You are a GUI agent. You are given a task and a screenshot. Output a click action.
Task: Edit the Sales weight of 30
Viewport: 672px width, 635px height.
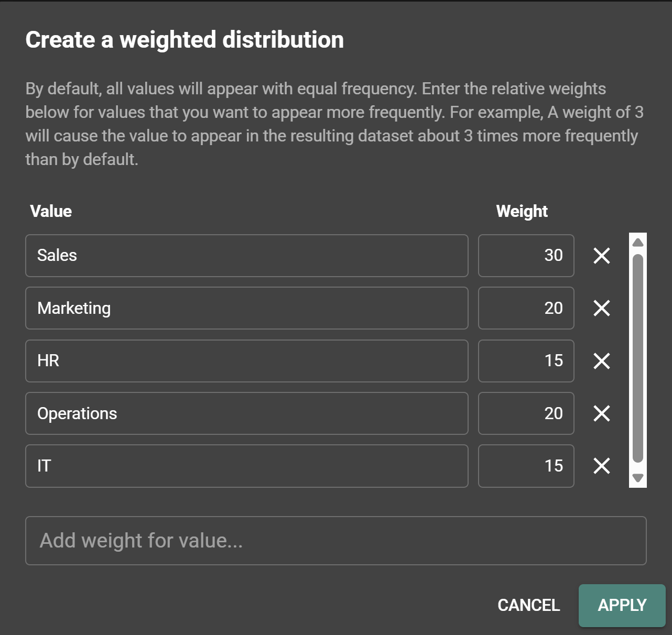click(526, 256)
